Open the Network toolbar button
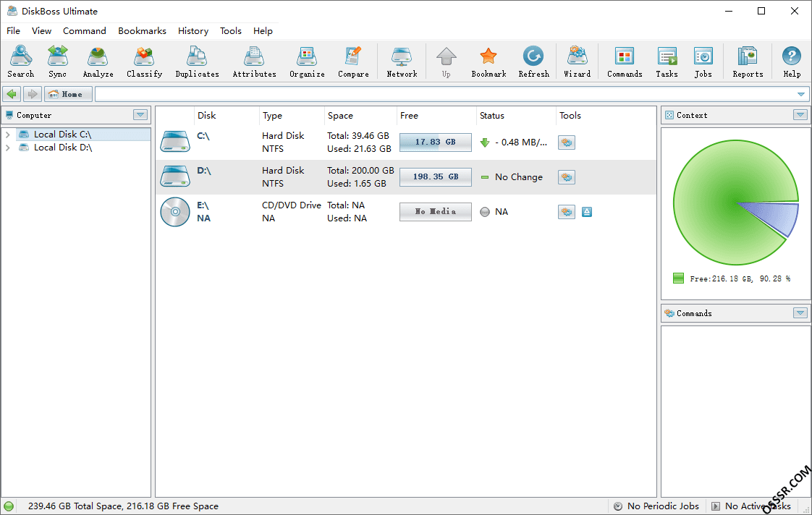The width and height of the screenshot is (812, 515). tap(402, 61)
